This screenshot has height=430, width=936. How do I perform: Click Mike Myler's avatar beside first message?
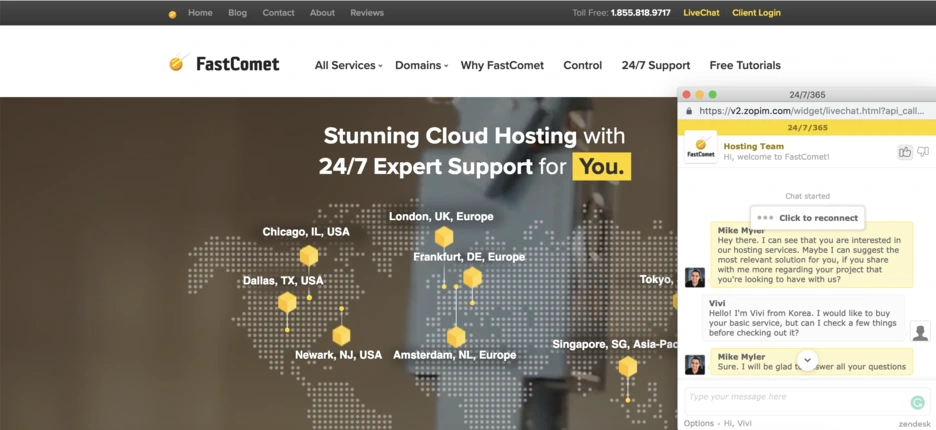click(x=695, y=277)
